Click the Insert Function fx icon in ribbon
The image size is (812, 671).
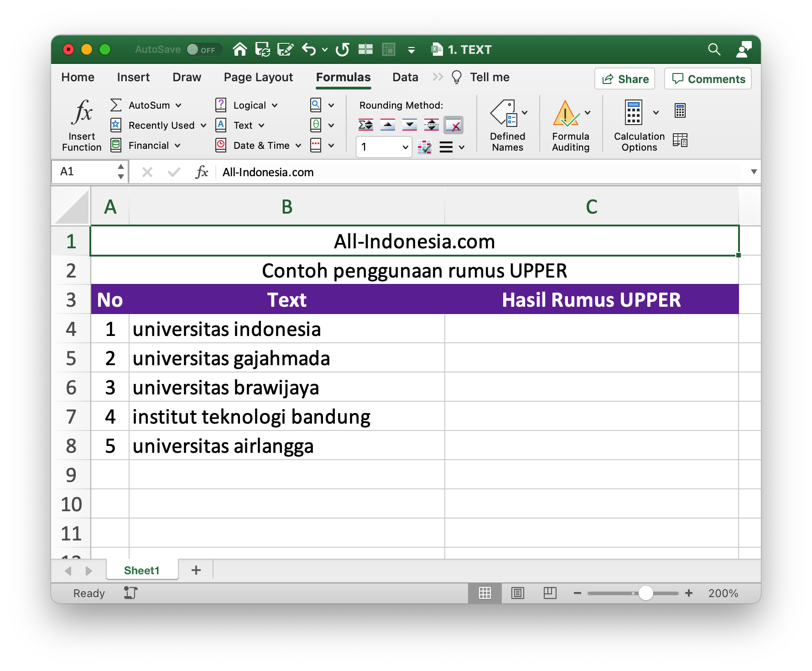(x=82, y=112)
